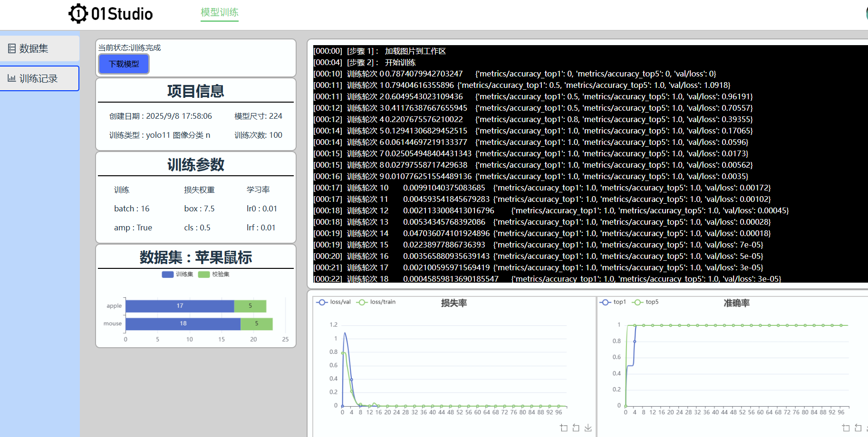Click zoom reset icon on loss chart
This screenshot has height=437, width=868.
[576, 427]
